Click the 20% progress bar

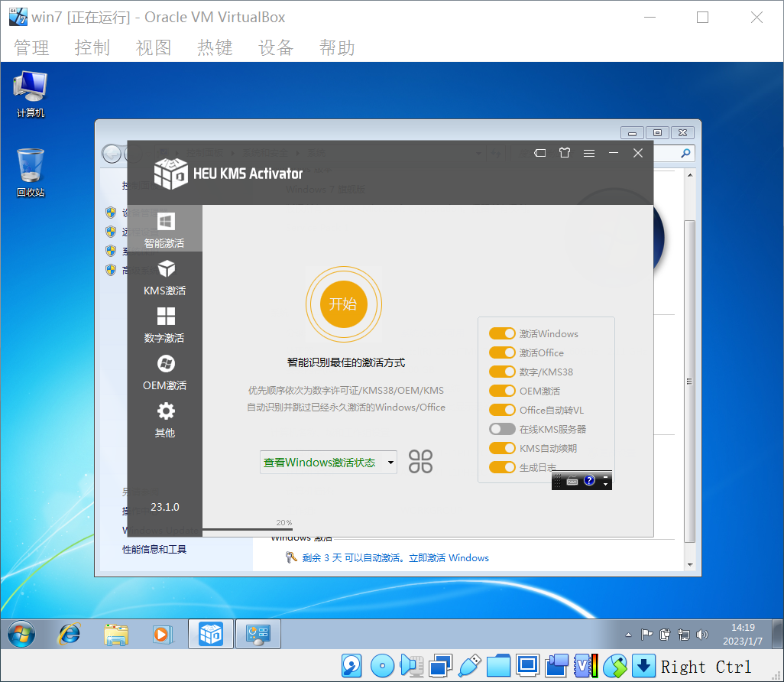coord(248,529)
